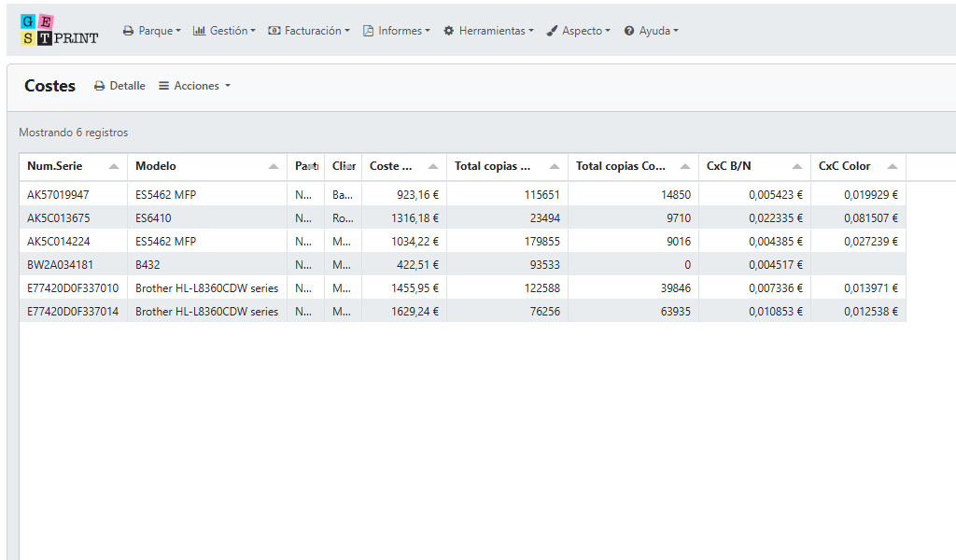Sort by Num.Serie using its arrow
The image size is (956, 560).
(113, 166)
